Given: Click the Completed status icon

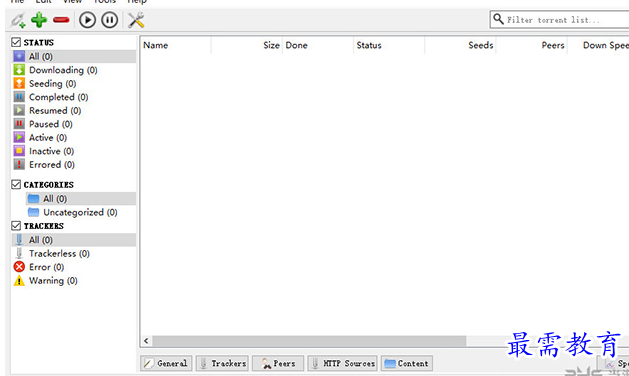Looking at the screenshot, I should 19,97.
